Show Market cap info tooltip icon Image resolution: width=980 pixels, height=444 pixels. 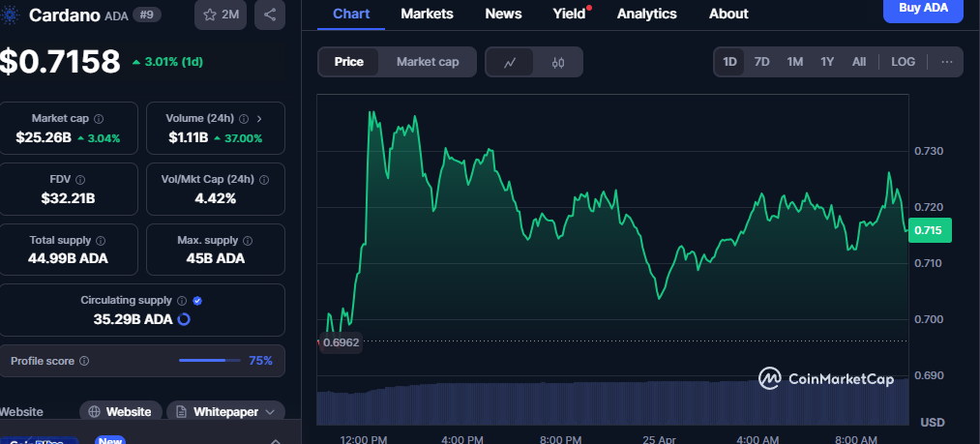(x=99, y=118)
